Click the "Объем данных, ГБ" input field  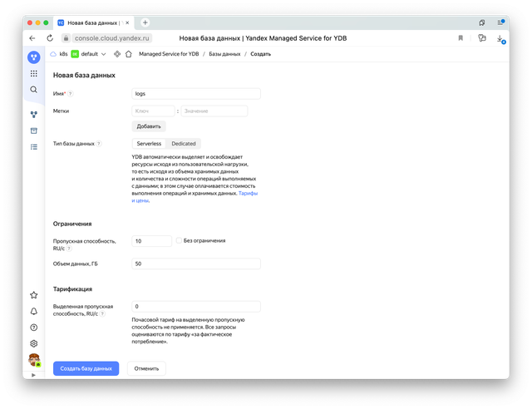coord(196,264)
